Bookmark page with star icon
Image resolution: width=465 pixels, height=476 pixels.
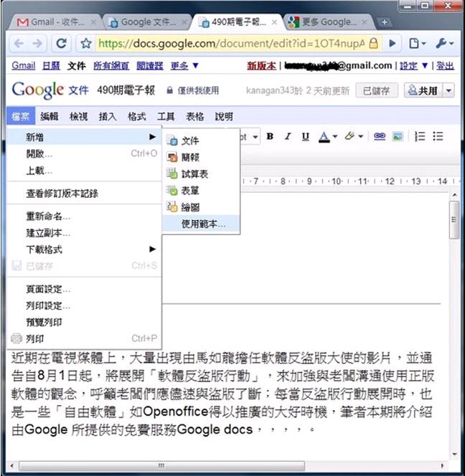86,44
